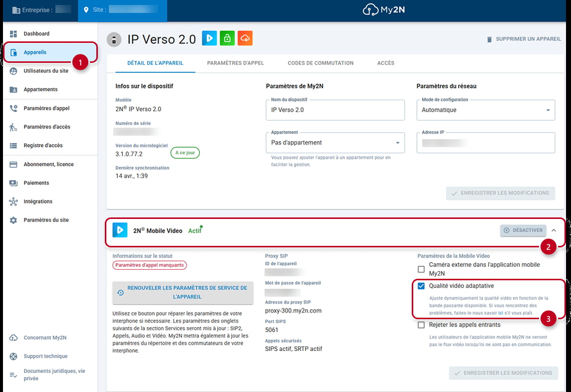Click firmware version 3.1.0.77.2 text
The height and width of the screenshot is (392, 571).
click(x=129, y=154)
